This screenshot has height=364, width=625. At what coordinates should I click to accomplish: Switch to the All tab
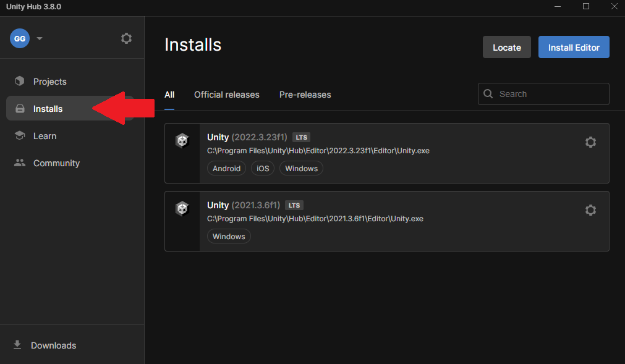point(169,95)
